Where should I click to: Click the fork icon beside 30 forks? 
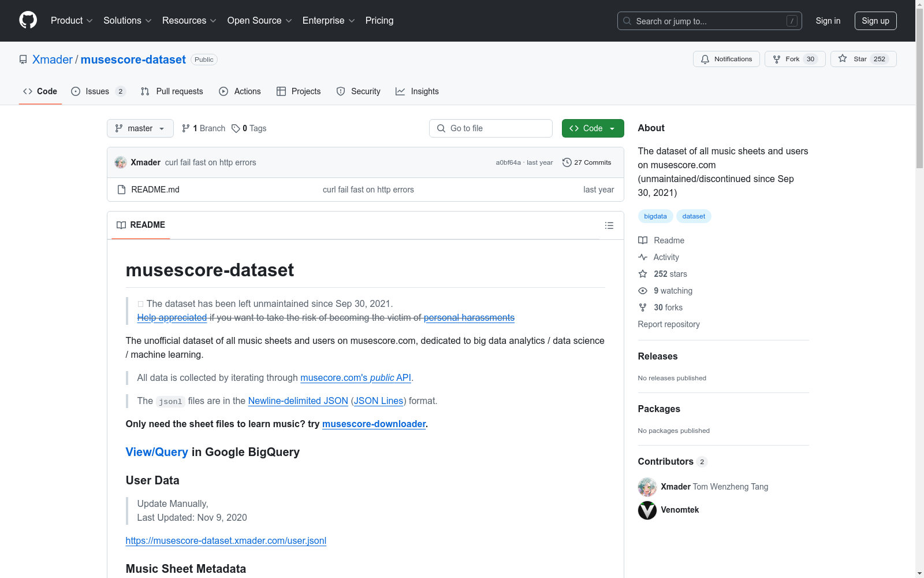(643, 307)
